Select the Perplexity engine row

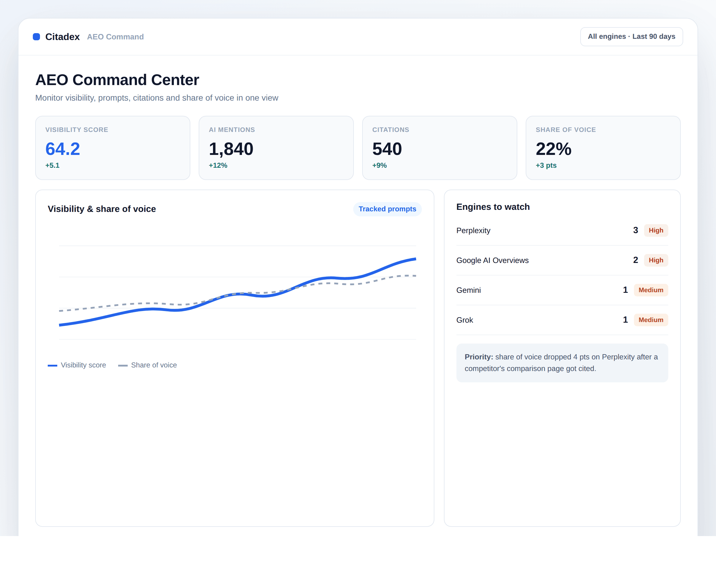(562, 230)
